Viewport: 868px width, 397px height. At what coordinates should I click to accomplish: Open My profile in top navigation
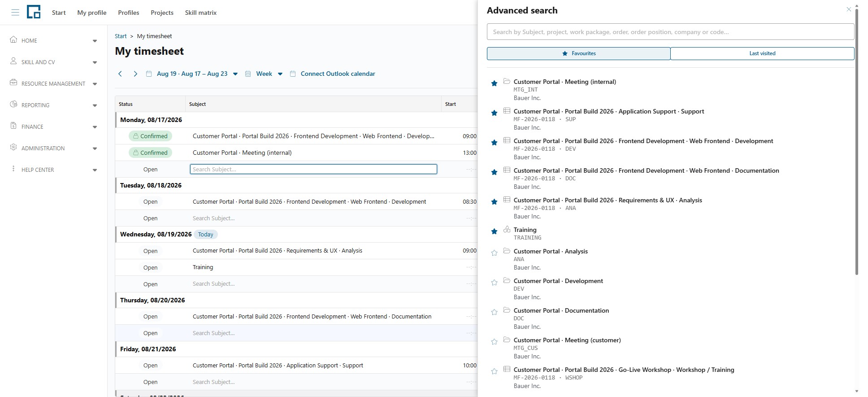coord(92,13)
